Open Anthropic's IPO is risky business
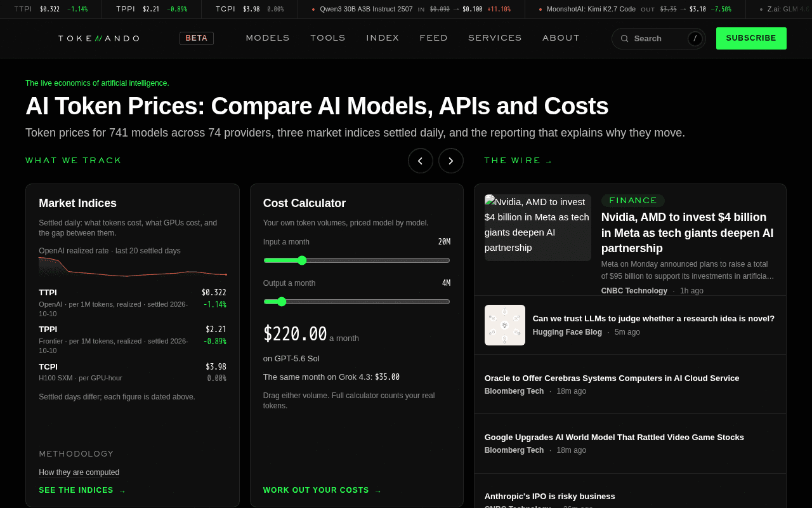812x508 pixels. pyautogui.click(x=549, y=496)
